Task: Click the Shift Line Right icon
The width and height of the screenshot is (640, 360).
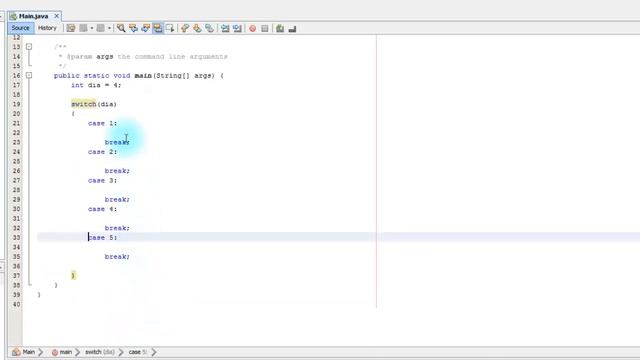Action: (x=237, y=28)
